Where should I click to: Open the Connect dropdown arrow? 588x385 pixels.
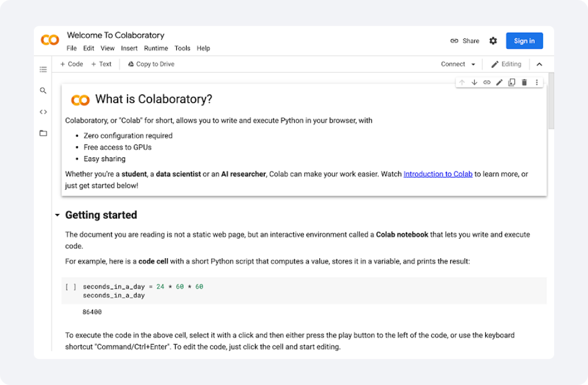473,64
